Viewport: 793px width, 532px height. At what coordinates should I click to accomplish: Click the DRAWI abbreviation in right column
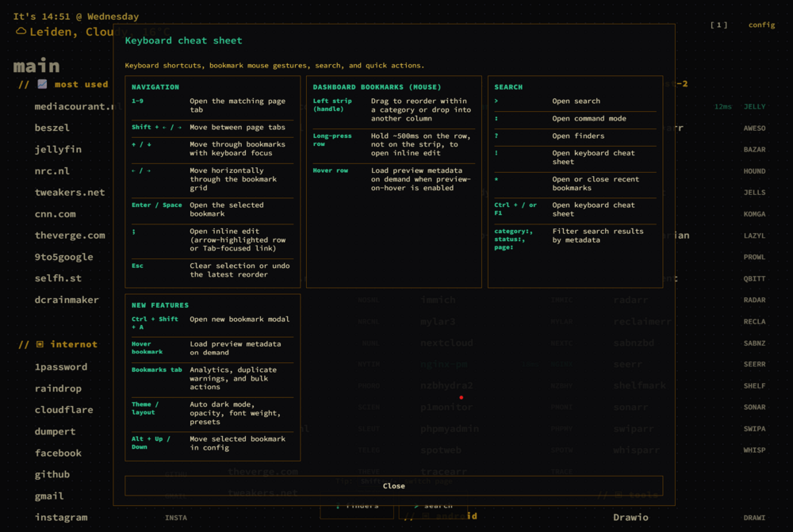754,518
